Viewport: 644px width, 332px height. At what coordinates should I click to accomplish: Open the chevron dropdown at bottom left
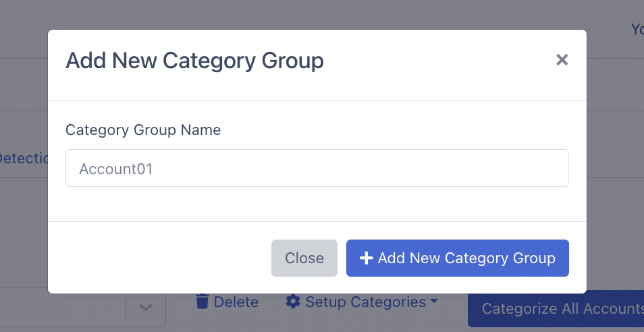point(146,308)
